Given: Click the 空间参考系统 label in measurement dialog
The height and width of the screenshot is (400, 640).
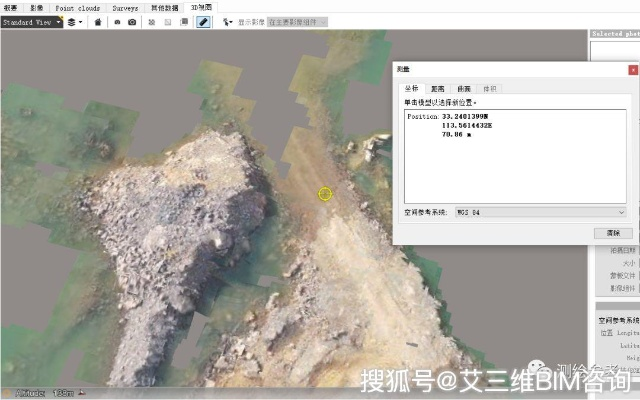Looking at the screenshot, I should [426, 212].
